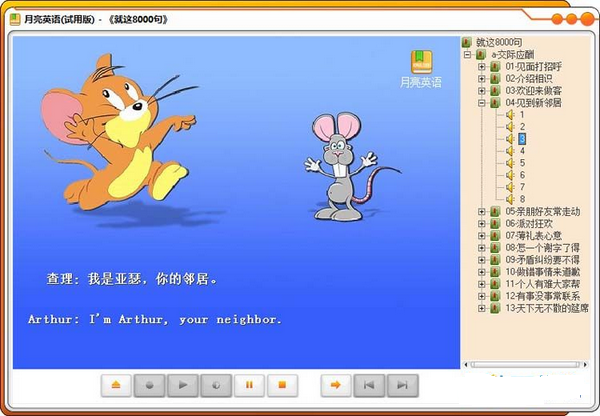Click the orange right arrow button

(337, 384)
